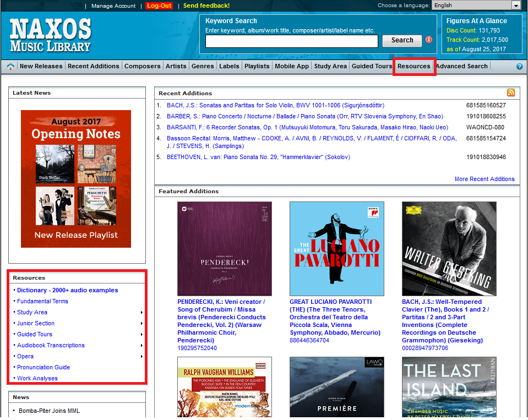Expand the Guided Tours sidebar arrow
Screen dimensions: 528x420
pos(141,335)
